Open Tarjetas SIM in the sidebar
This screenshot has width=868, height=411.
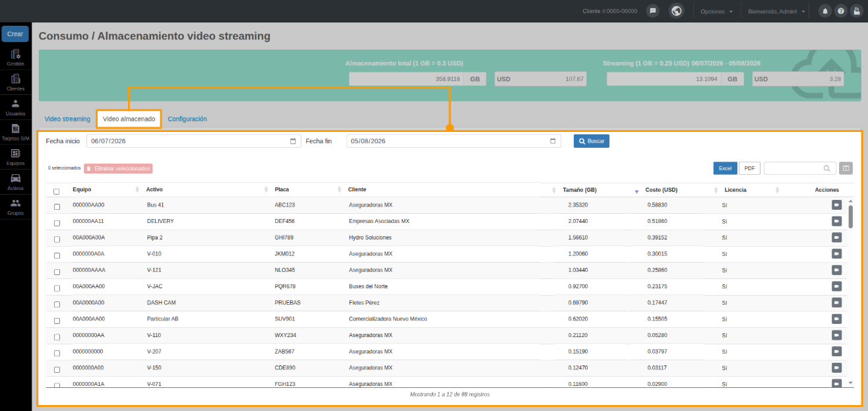click(16, 133)
